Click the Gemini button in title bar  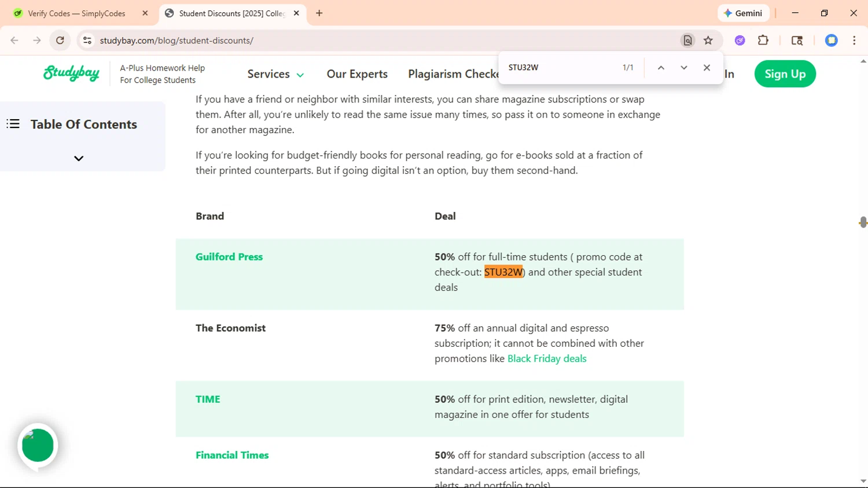click(743, 13)
